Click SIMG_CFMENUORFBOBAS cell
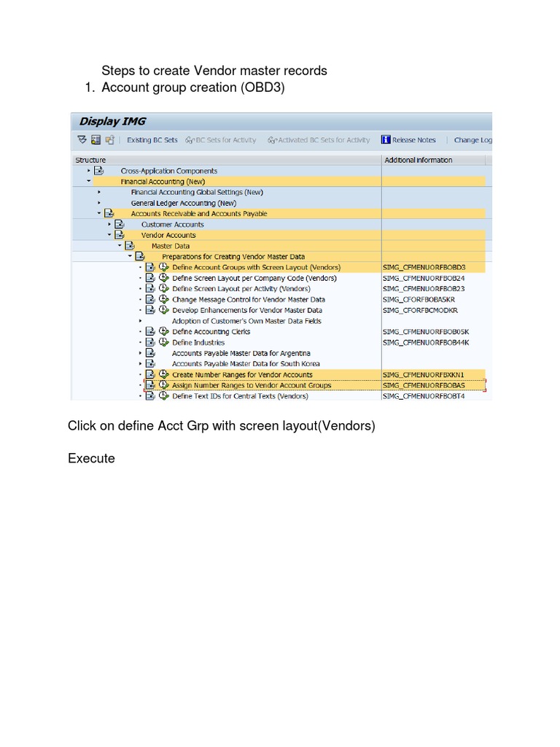560x747 pixels. pos(424,385)
